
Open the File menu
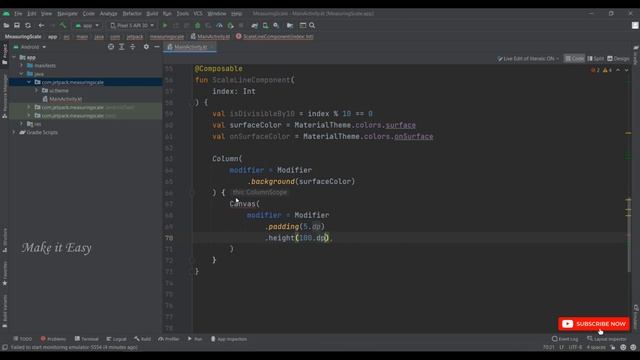18,13
